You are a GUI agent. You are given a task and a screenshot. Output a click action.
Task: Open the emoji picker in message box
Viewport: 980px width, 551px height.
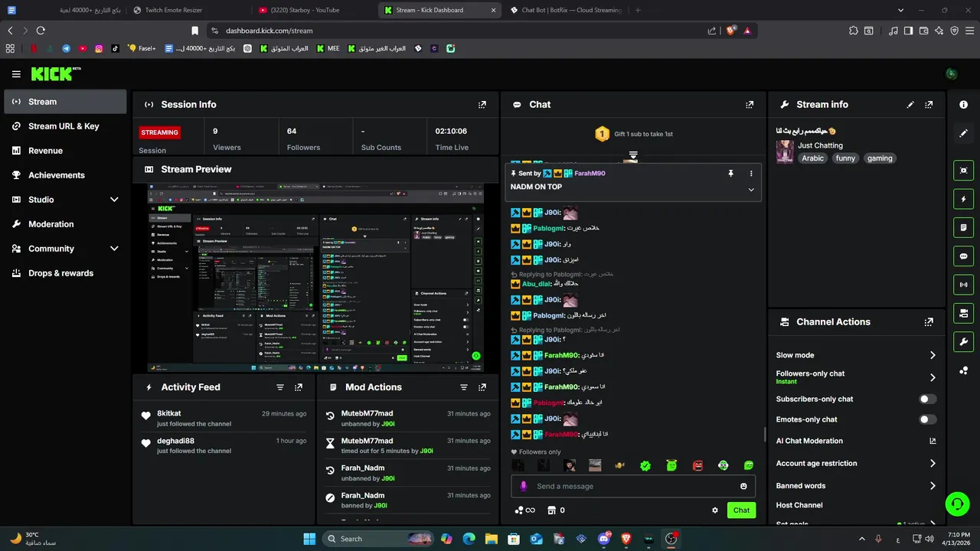pyautogui.click(x=743, y=486)
